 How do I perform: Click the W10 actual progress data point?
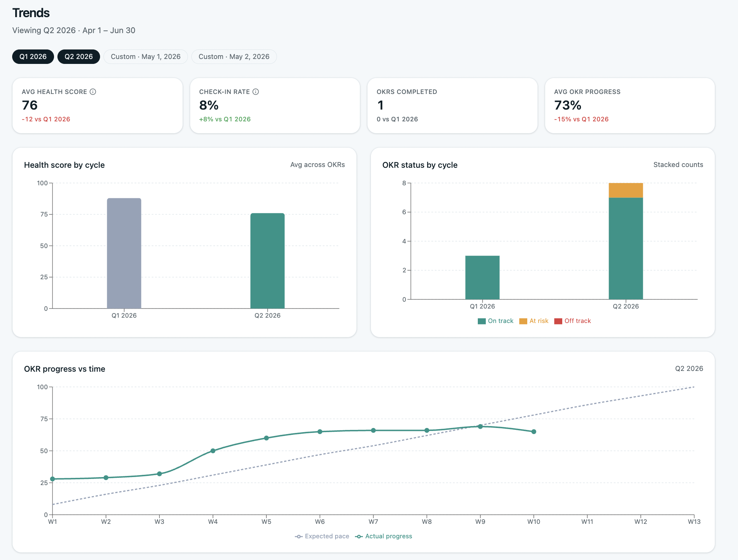[534, 432]
